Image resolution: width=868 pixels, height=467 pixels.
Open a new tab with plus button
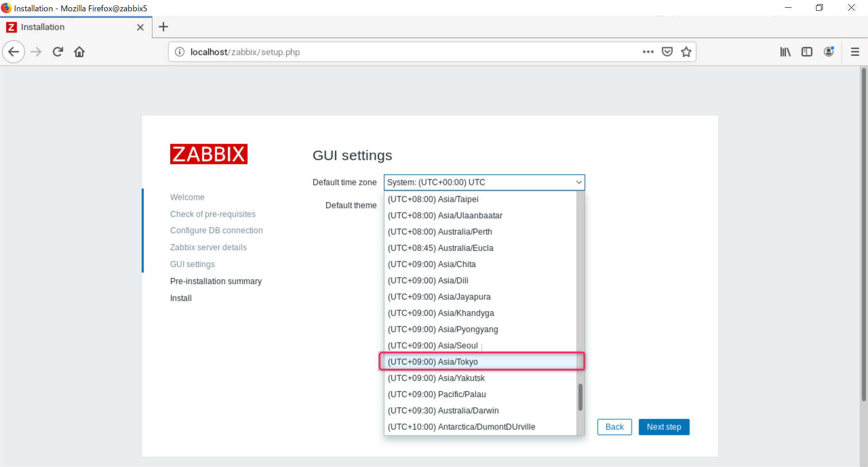164,27
